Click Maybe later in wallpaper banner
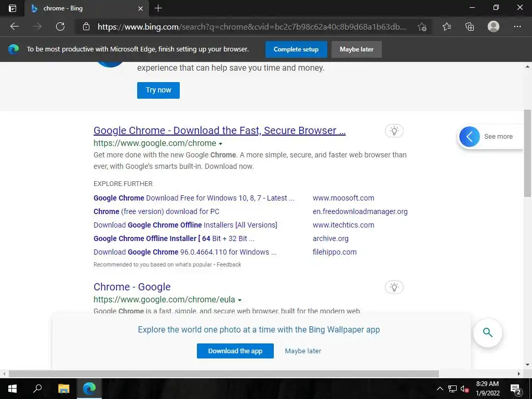 click(303, 351)
